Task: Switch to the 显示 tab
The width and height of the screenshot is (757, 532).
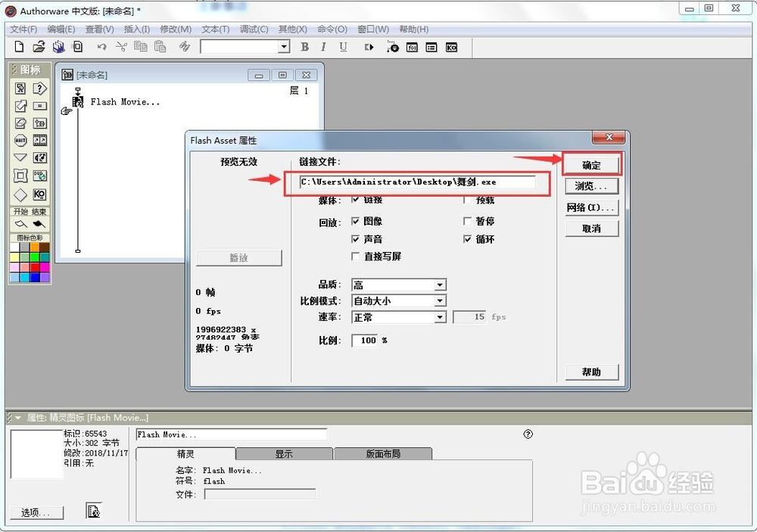Action: (x=285, y=454)
